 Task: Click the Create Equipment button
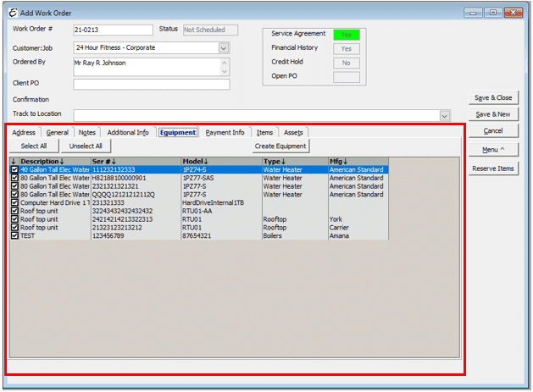pyautogui.click(x=280, y=146)
